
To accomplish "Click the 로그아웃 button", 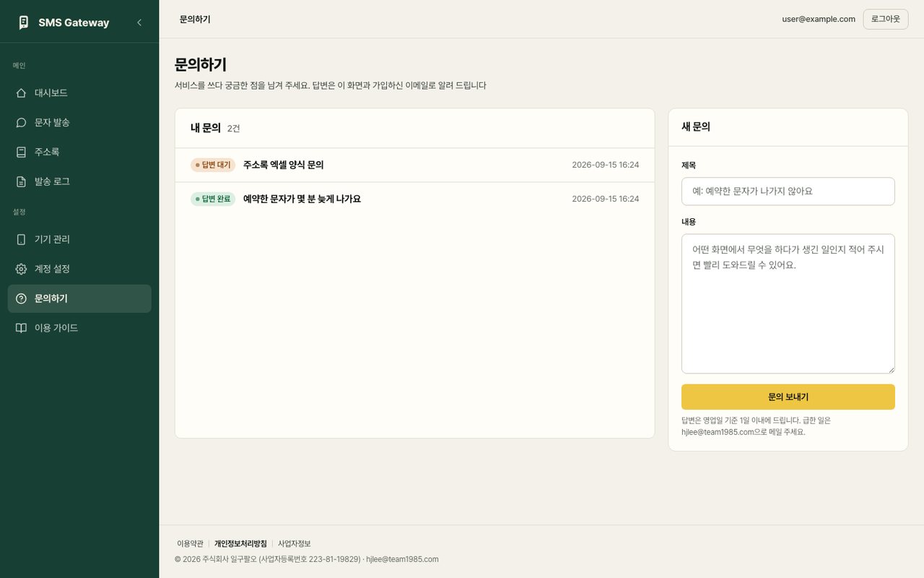I will coord(885,19).
